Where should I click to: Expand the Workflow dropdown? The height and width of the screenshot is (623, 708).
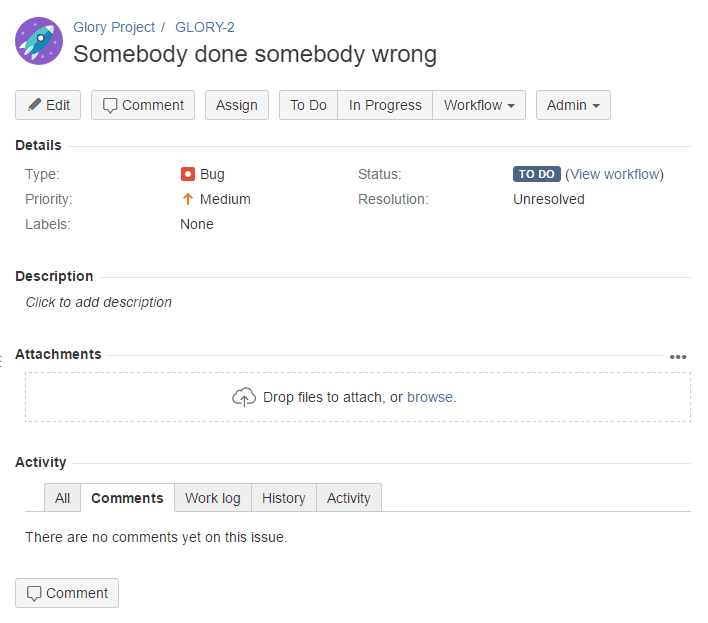coord(479,105)
